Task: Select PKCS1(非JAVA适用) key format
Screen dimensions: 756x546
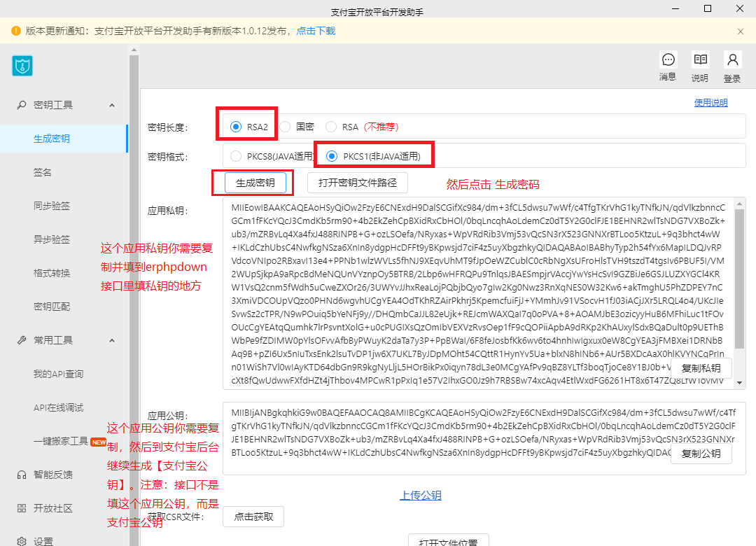Action: click(x=332, y=156)
